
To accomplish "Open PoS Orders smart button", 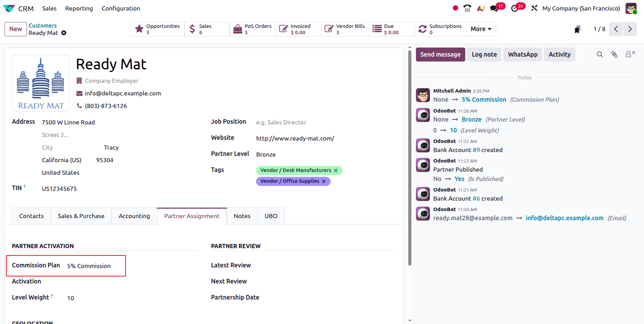I will click(253, 29).
